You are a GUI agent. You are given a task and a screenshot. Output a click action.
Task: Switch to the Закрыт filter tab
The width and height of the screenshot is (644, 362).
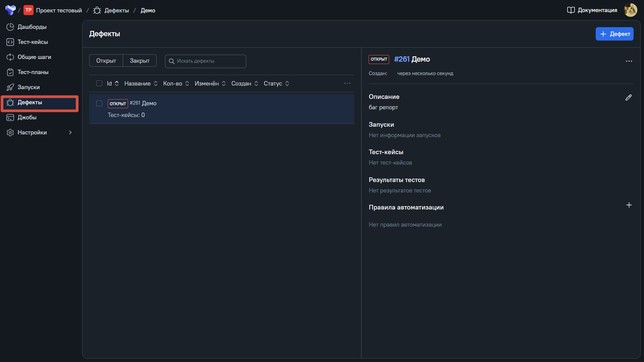(x=140, y=61)
